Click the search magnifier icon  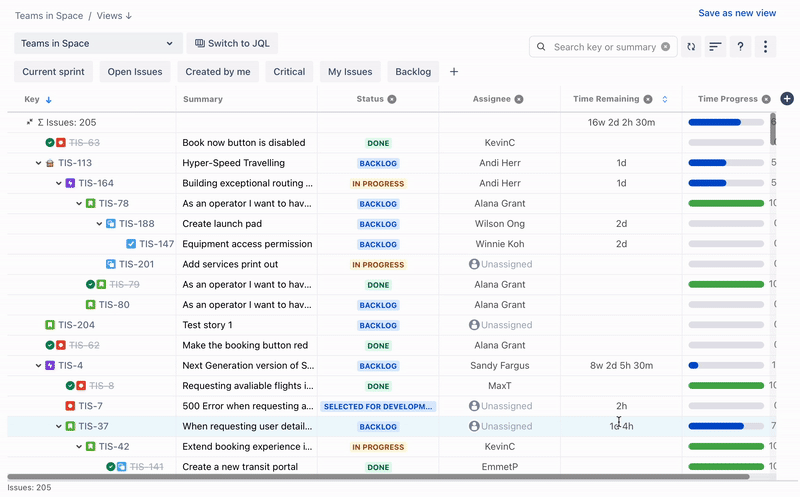[541, 46]
